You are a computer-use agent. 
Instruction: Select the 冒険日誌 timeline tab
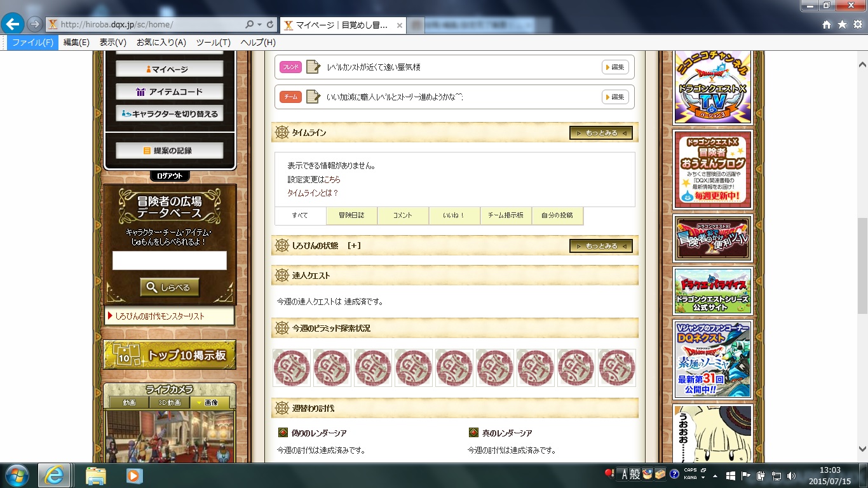[x=351, y=215]
